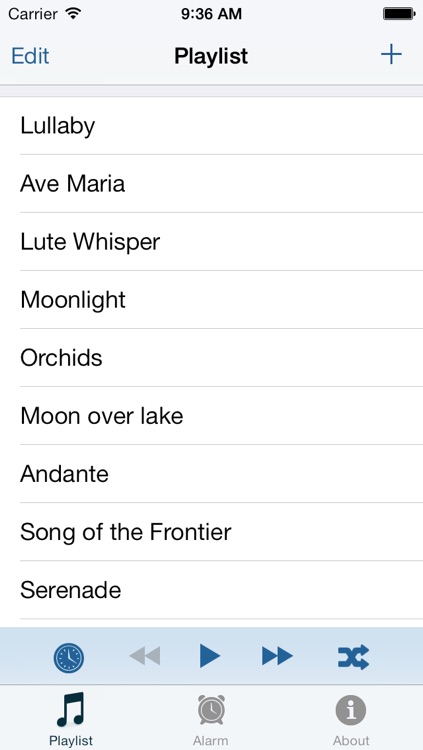Tap the Edit button

30,56
